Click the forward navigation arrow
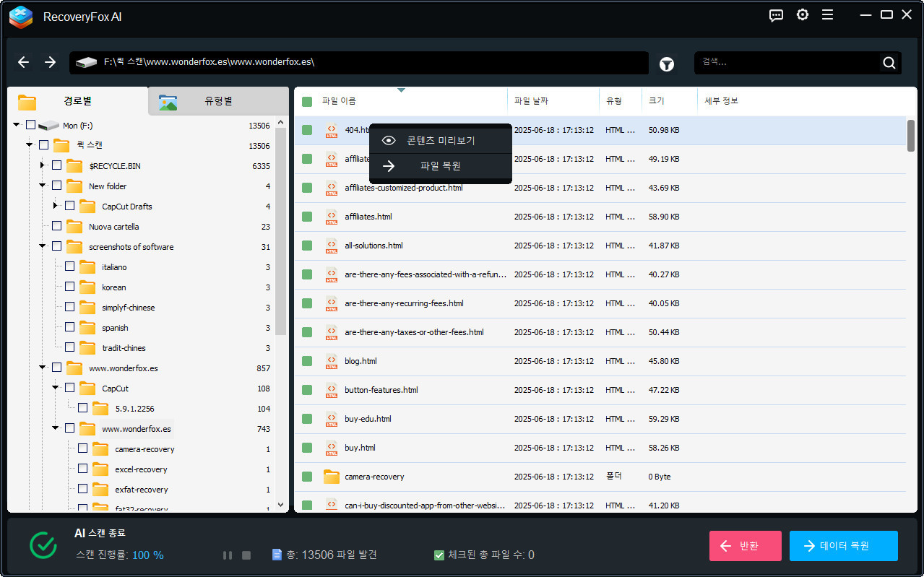 50,63
